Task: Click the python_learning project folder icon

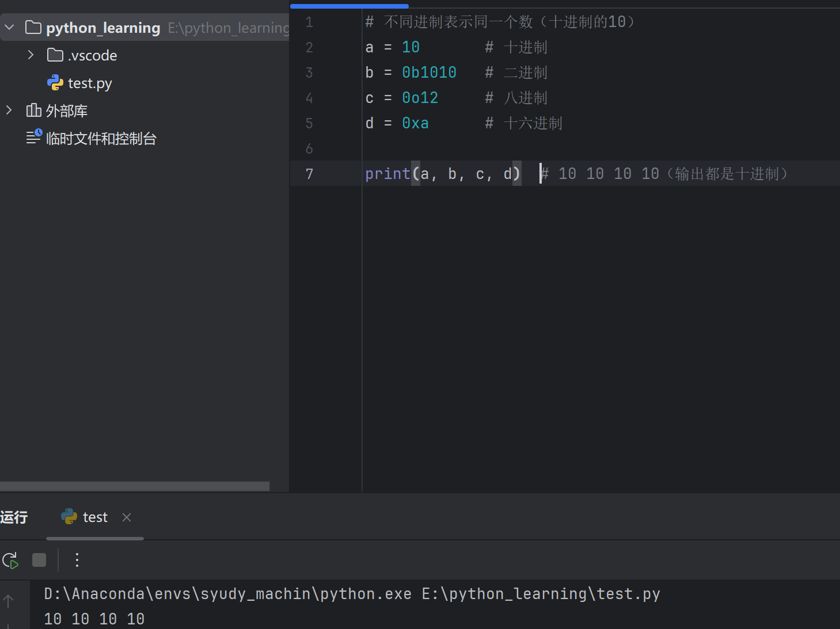Action: [33, 28]
